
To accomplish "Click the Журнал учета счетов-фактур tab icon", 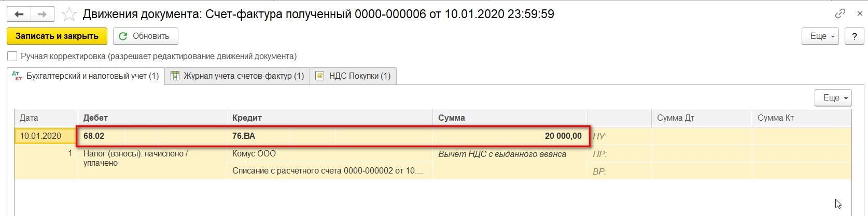I will 175,76.
